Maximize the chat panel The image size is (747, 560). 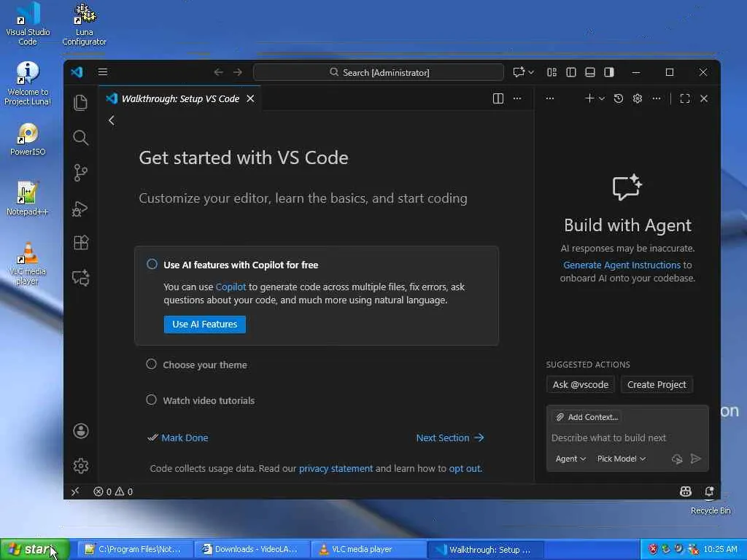click(685, 98)
